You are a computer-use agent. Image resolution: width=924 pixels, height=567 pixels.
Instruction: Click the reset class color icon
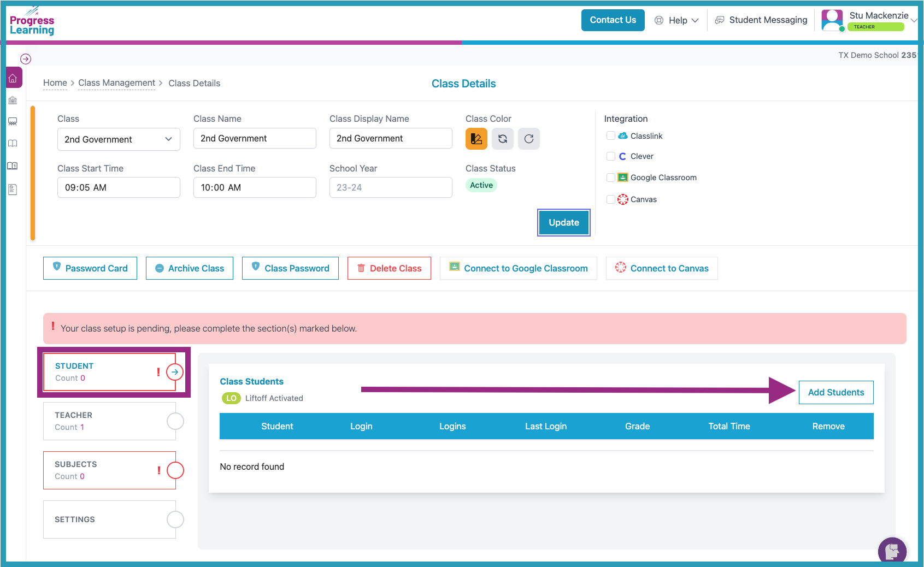pyautogui.click(x=529, y=139)
